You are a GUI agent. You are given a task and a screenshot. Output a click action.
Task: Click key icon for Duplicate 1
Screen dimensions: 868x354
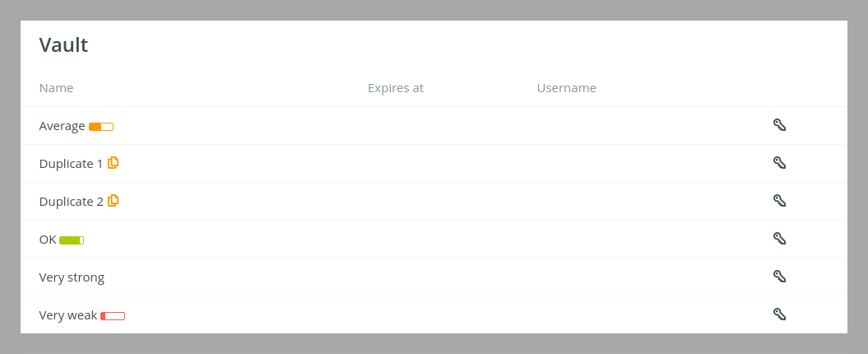point(779,163)
